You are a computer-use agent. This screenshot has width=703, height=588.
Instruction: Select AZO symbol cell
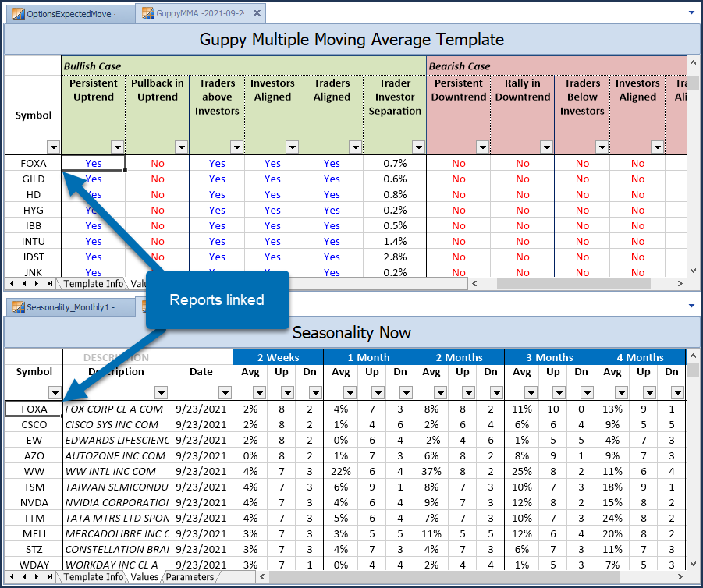tap(34, 455)
